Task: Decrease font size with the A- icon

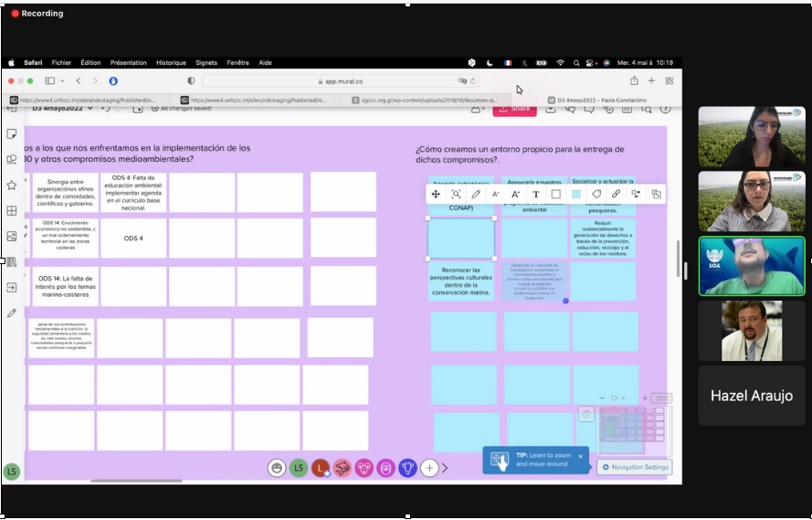Action: click(x=496, y=195)
